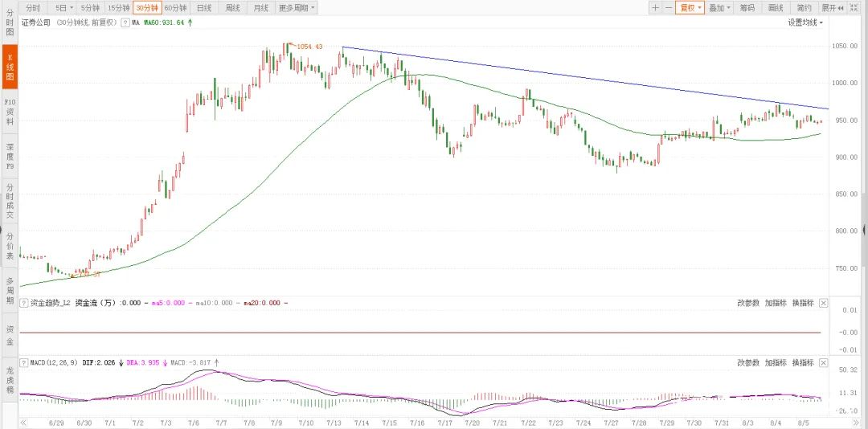
Task: Switch to 日线 daily chart
Action: [x=204, y=8]
